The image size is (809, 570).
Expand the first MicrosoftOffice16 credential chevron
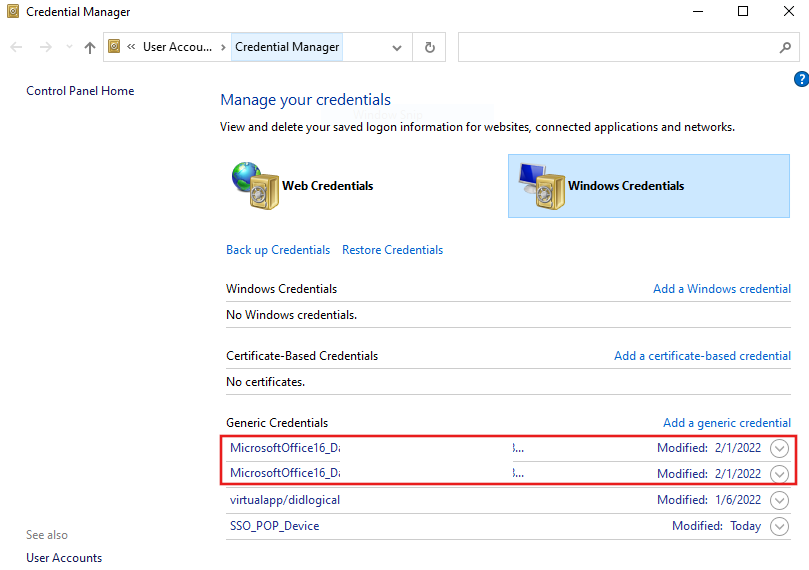(x=779, y=448)
